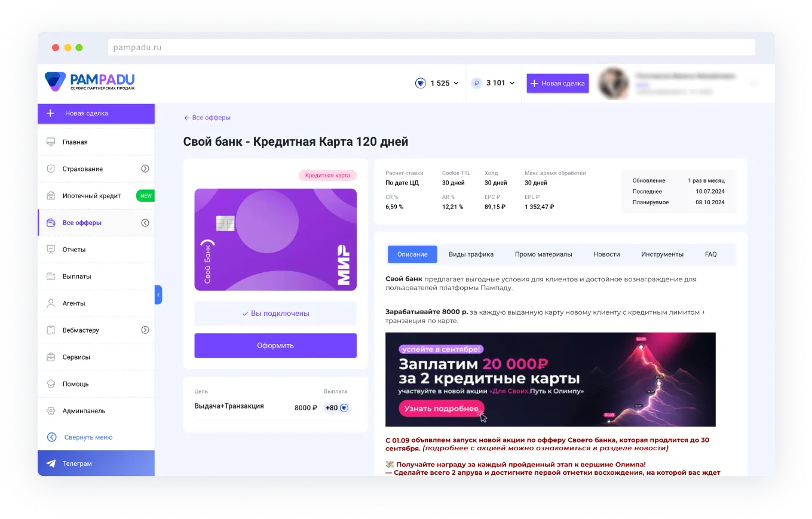Click the browser address bar
The height and width of the screenshot is (519, 812).
pyautogui.click(x=430, y=48)
